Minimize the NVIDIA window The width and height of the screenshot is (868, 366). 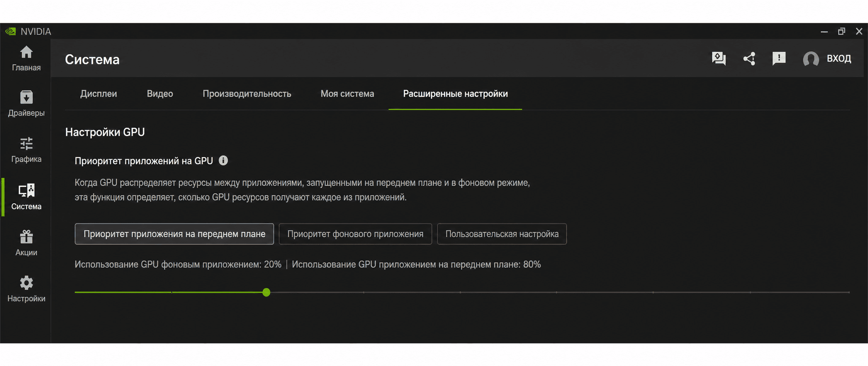(824, 31)
